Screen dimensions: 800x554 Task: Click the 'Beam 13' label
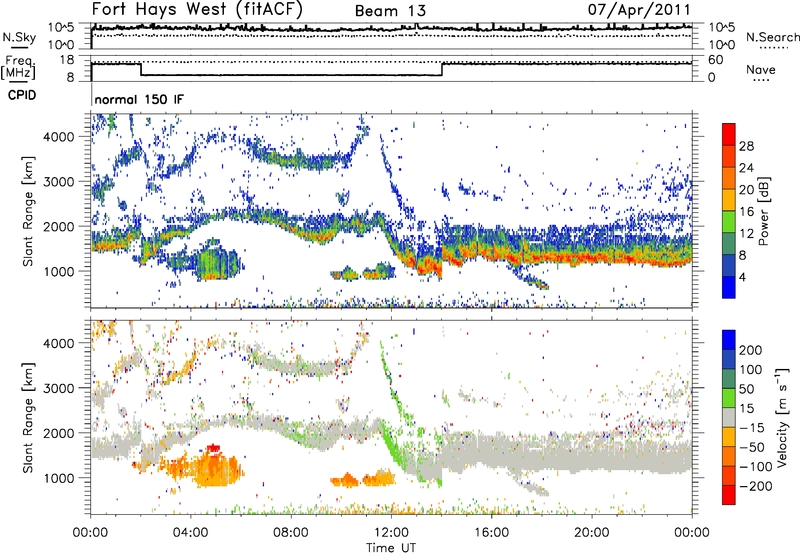coord(390,11)
